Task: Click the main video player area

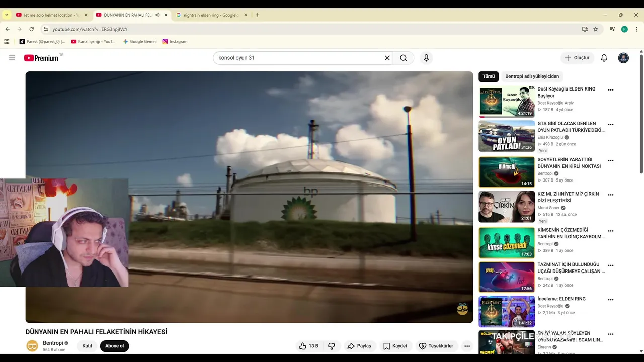Action: point(249,197)
